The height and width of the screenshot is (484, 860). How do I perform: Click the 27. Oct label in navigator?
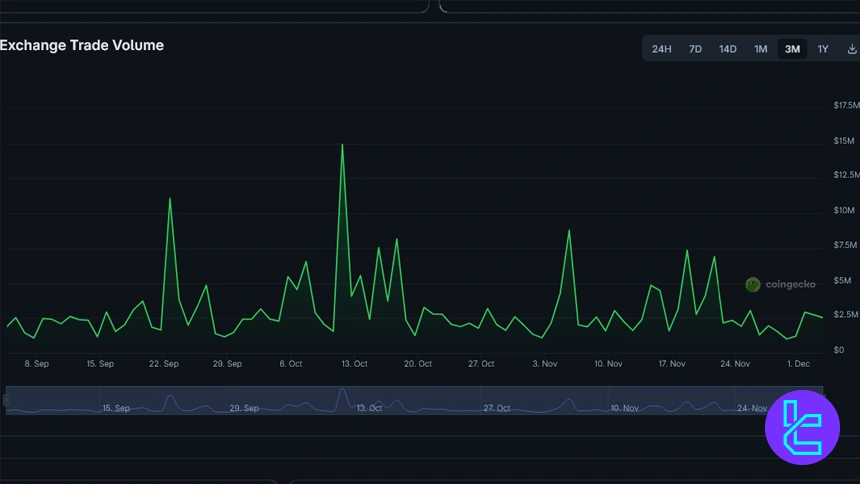point(497,408)
